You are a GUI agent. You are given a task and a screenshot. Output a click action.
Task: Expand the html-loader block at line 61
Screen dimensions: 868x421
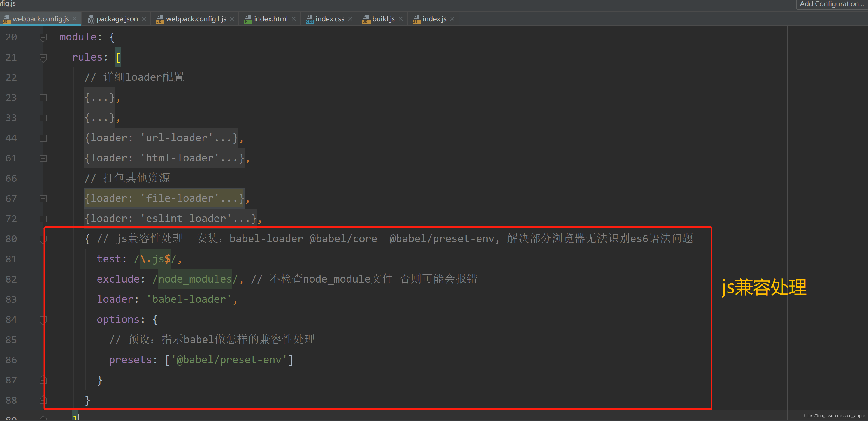pos(43,158)
